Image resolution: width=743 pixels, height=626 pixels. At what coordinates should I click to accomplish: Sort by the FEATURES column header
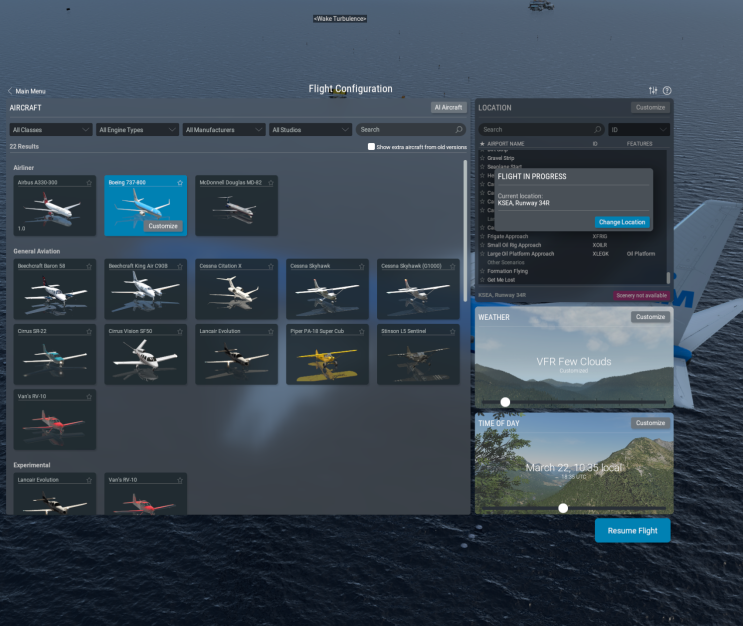[639, 144]
